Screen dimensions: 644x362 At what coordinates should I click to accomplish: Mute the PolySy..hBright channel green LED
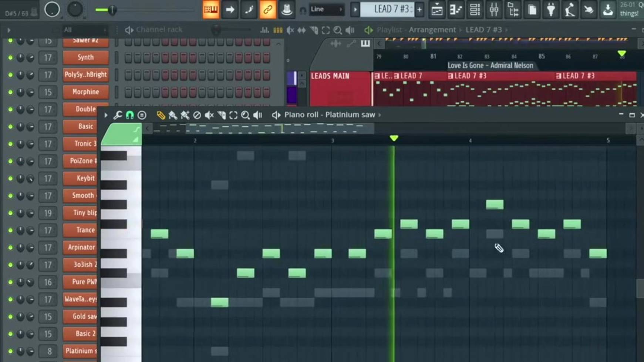(10, 75)
